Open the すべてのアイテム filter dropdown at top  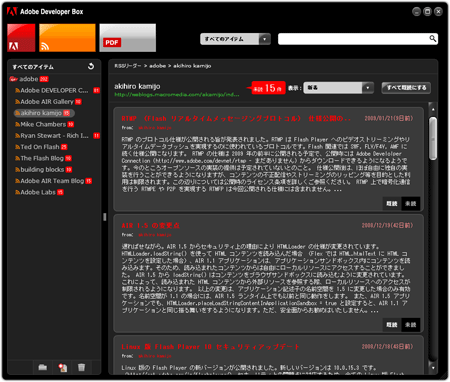[235, 39]
